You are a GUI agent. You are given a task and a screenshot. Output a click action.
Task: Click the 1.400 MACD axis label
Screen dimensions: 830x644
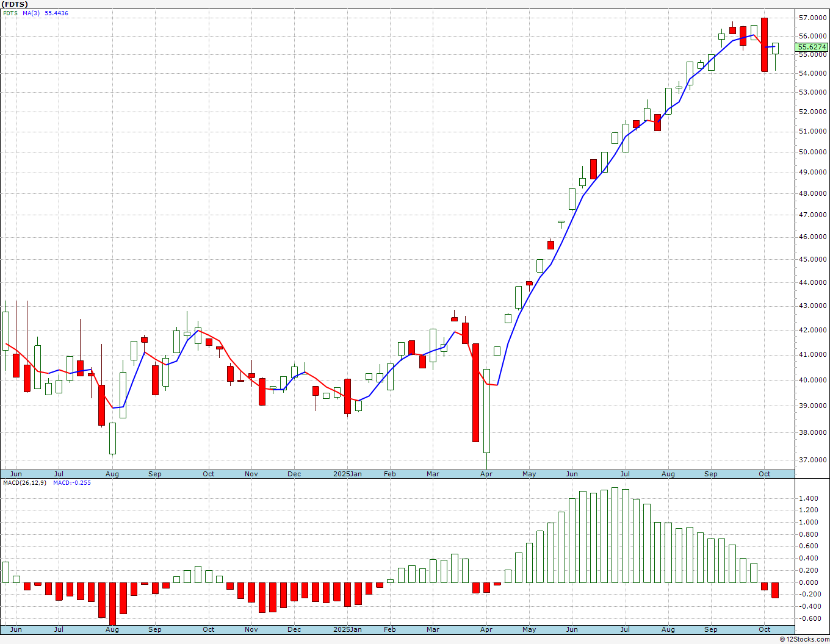point(807,498)
